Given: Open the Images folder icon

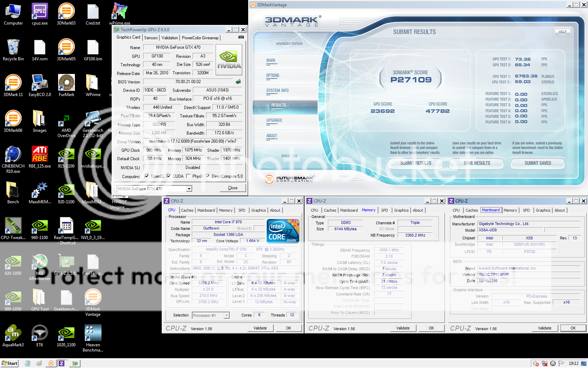Looking at the screenshot, I should 40,121.
